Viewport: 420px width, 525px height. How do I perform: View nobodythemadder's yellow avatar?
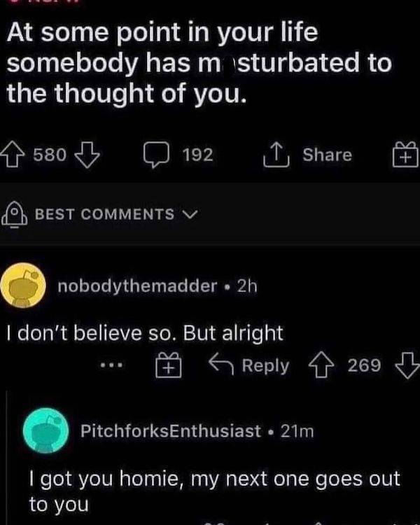pyautogui.click(x=23, y=286)
